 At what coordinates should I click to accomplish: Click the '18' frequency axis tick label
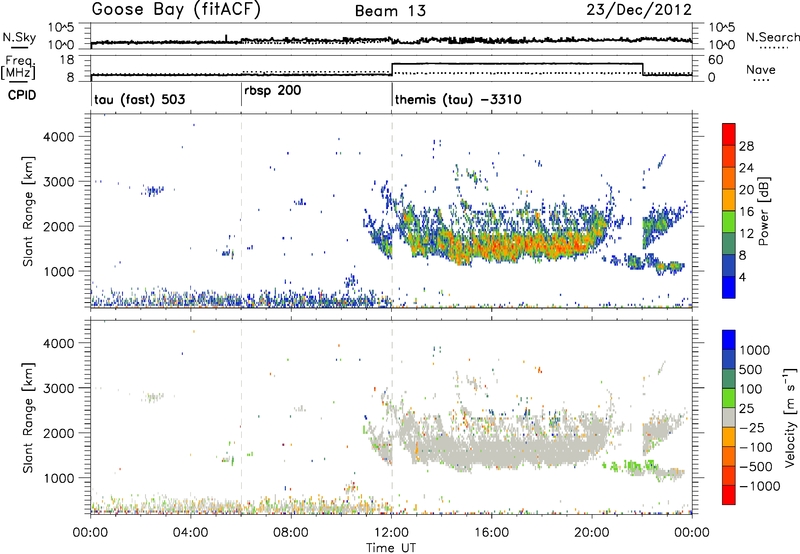67,60
